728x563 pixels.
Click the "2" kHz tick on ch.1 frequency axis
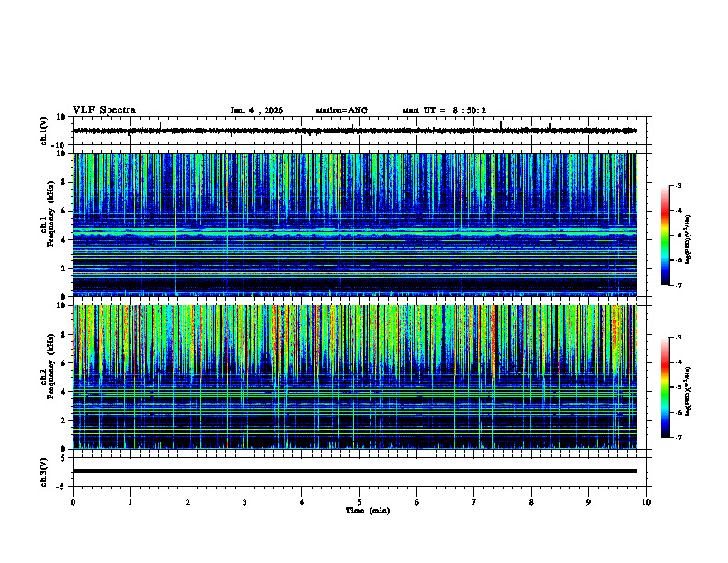click(x=64, y=268)
